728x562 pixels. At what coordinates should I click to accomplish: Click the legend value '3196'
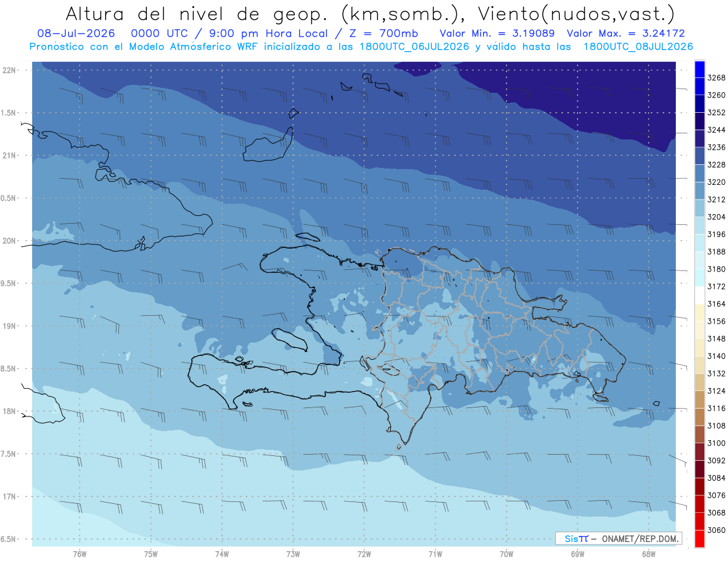coord(716,234)
